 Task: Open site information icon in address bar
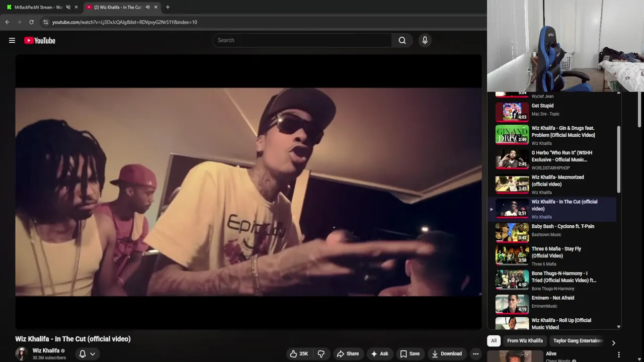[45, 22]
